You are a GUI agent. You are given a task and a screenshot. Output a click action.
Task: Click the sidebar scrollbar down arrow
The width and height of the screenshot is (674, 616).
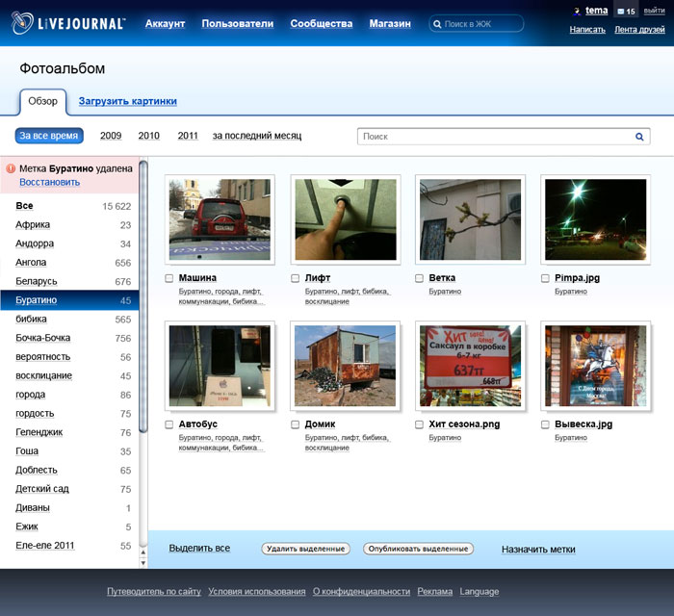[x=143, y=561]
